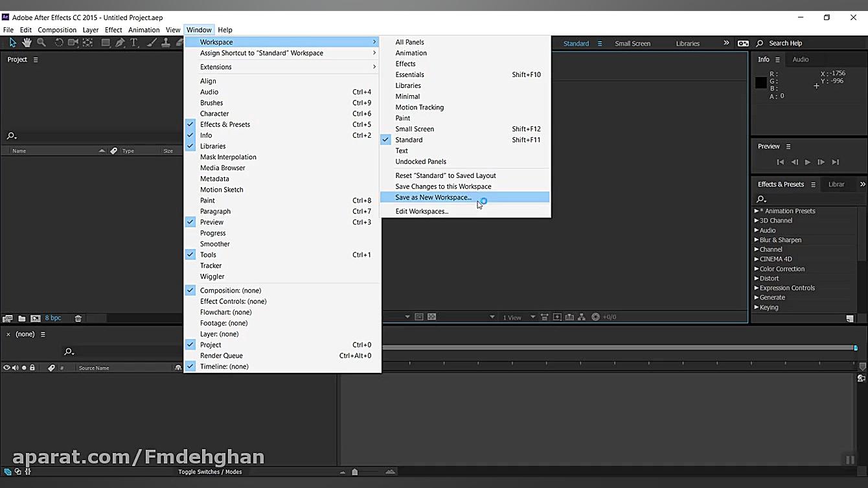Choose Save as New Workspace

tap(433, 197)
